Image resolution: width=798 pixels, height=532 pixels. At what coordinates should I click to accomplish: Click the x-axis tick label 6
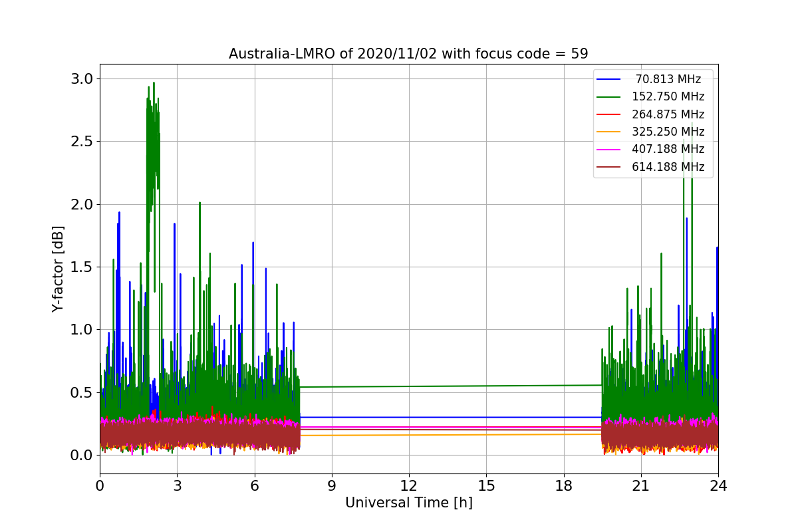pos(254,486)
